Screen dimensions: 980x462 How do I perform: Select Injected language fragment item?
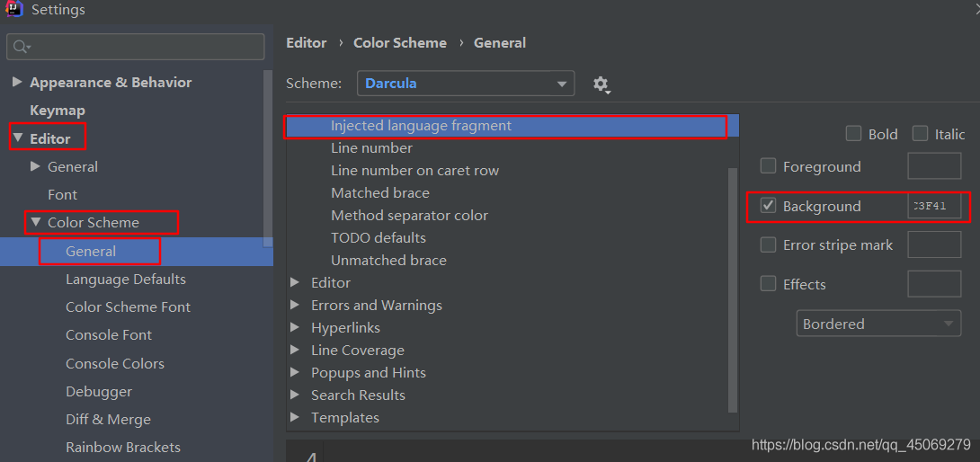click(x=512, y=126)
